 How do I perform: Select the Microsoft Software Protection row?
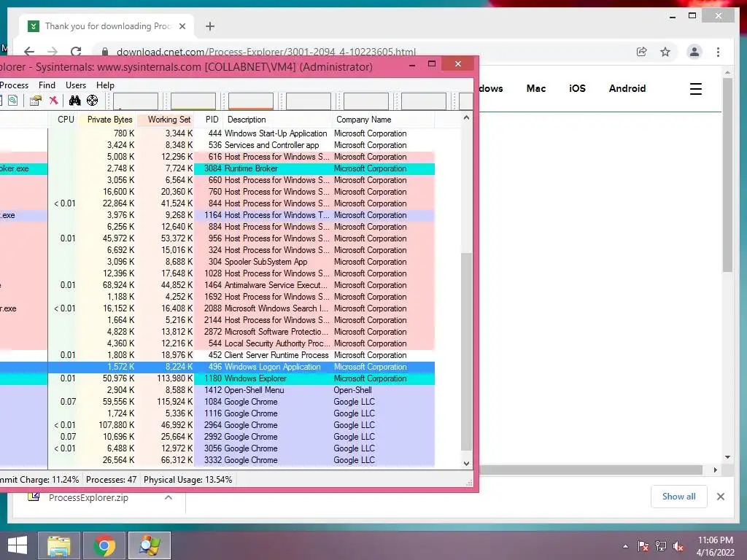[217, 332]
